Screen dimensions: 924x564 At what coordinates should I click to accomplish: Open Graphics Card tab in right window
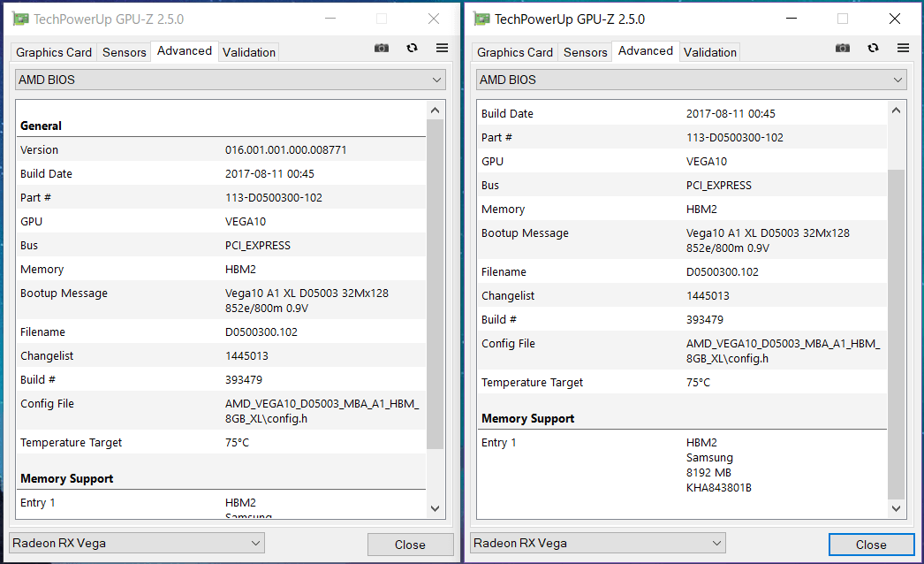tap(515, 52)
